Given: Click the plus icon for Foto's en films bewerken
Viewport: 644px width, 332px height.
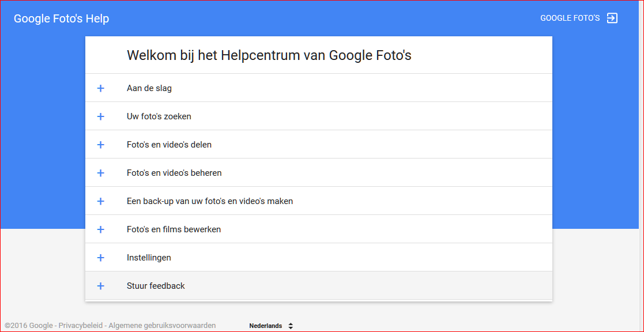Looking at the screenshot, I should pyautogui.click(x=101, y=229).
